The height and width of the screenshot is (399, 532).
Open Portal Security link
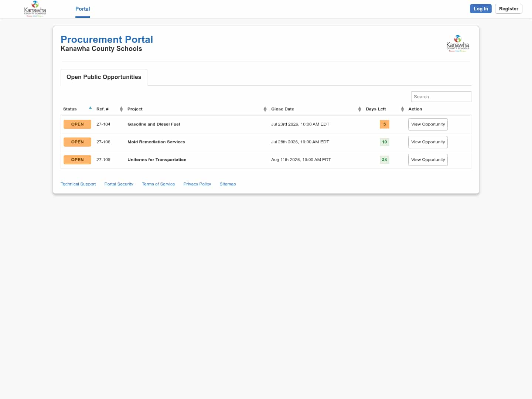coord(119,184)
